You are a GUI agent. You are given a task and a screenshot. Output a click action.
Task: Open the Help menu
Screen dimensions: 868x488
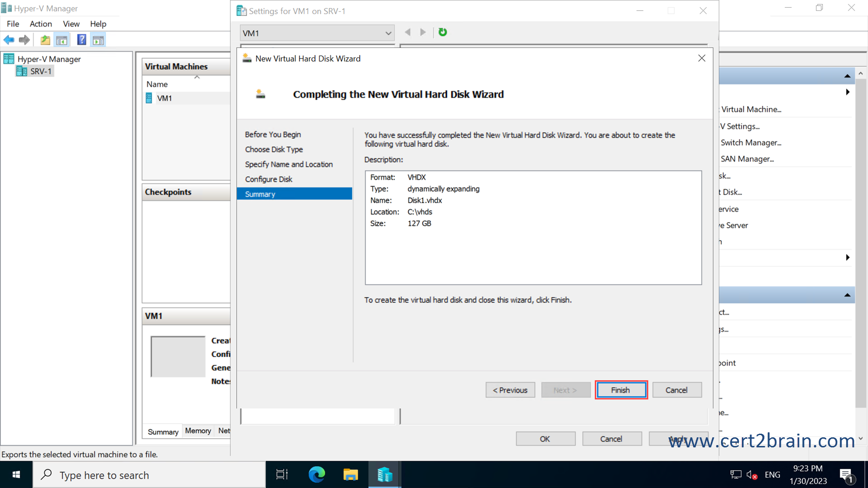(98, 24)
